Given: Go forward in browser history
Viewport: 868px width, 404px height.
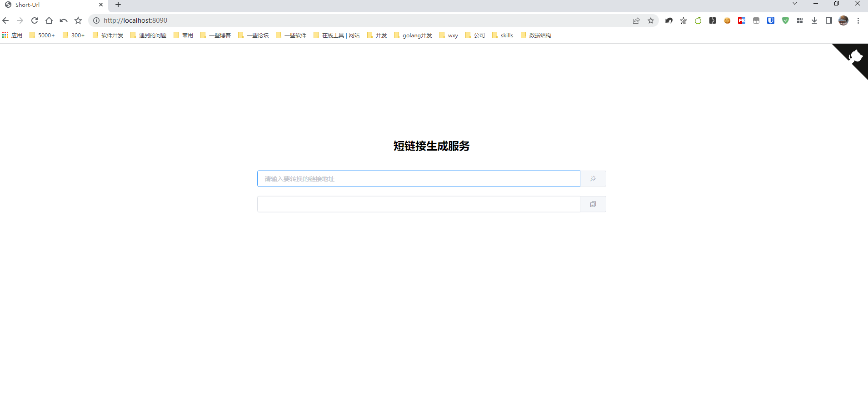Looking at the screenshot, I should (20, 20).
